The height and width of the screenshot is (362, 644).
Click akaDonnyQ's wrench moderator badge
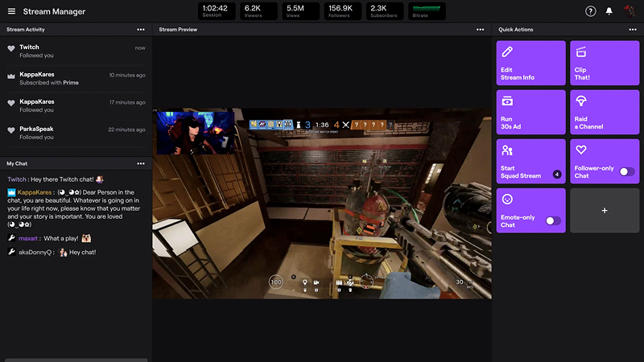coord(11,252)
